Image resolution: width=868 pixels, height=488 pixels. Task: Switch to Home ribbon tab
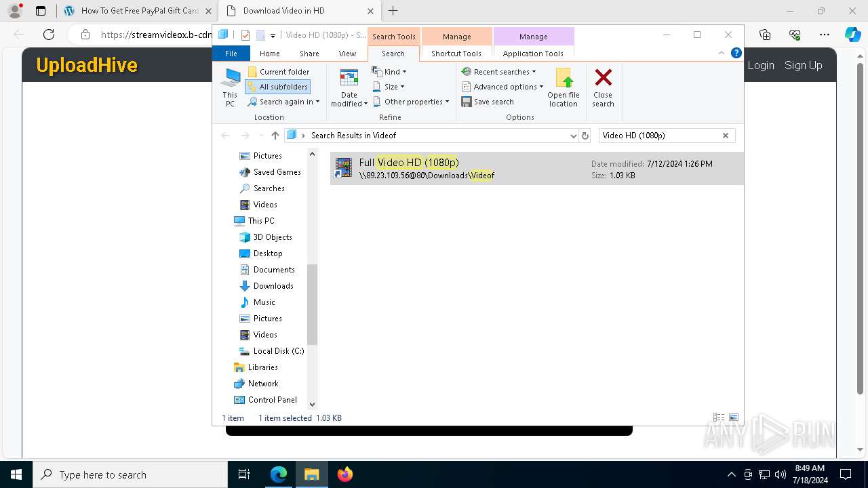pos(270,54)
